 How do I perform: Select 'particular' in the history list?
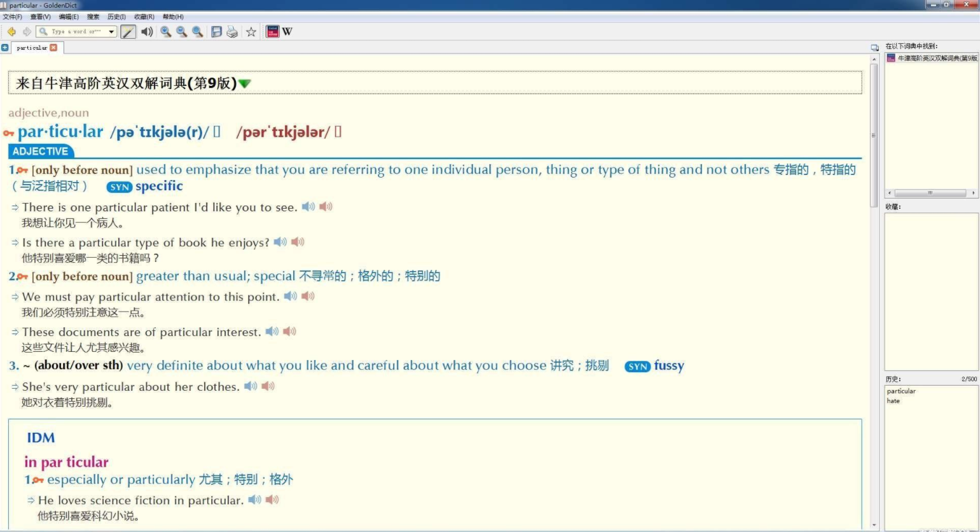tap(901, 391)
